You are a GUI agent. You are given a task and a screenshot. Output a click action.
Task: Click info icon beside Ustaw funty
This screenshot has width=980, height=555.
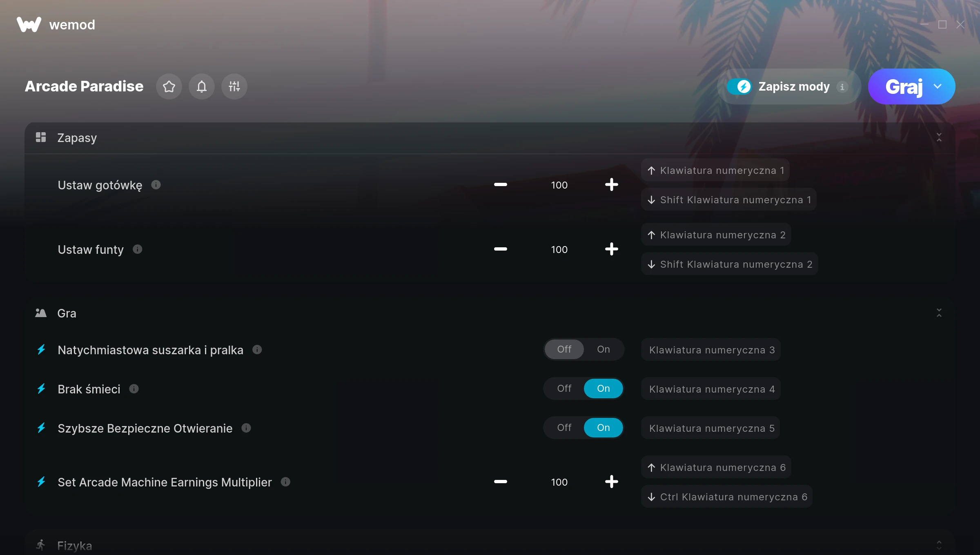[x=138, y=249]
